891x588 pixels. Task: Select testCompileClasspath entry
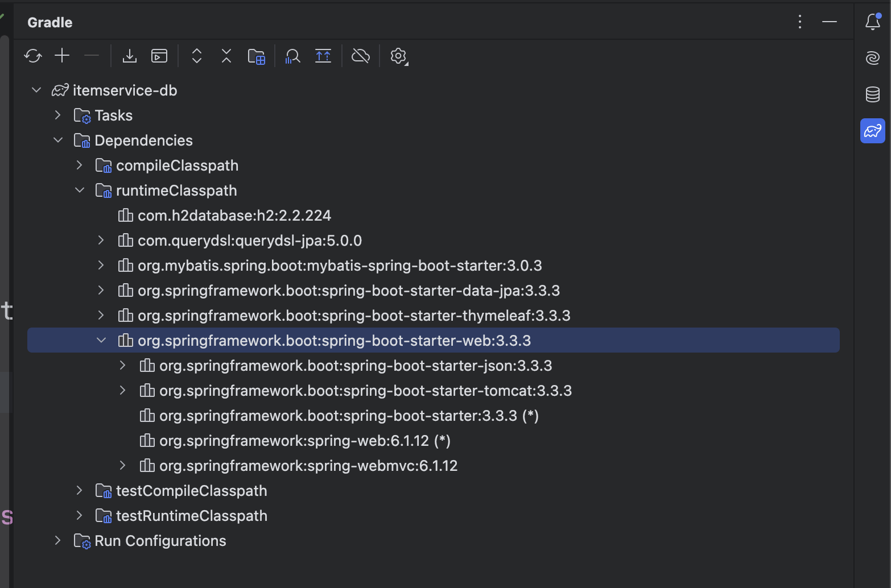click(x=434, y=490)
